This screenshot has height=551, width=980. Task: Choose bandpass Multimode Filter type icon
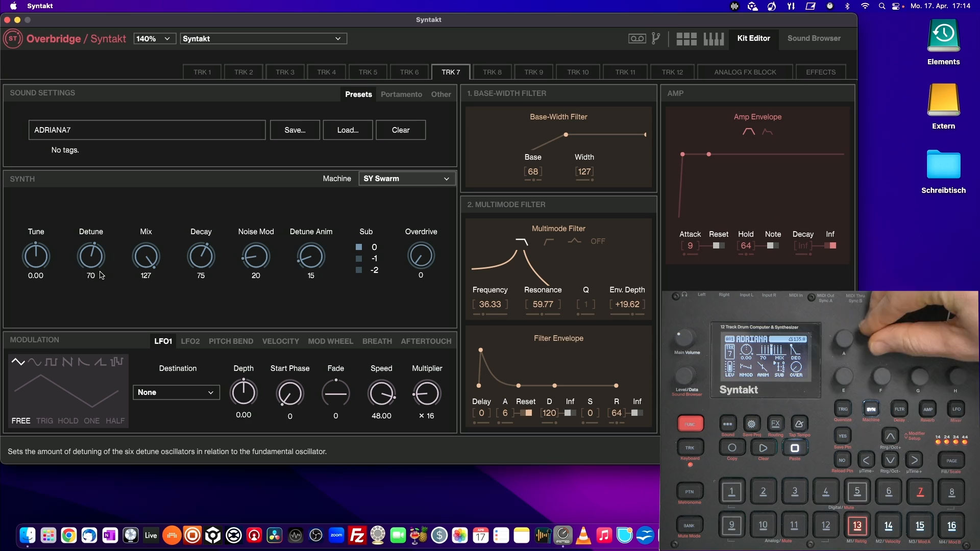coord(575,241)
